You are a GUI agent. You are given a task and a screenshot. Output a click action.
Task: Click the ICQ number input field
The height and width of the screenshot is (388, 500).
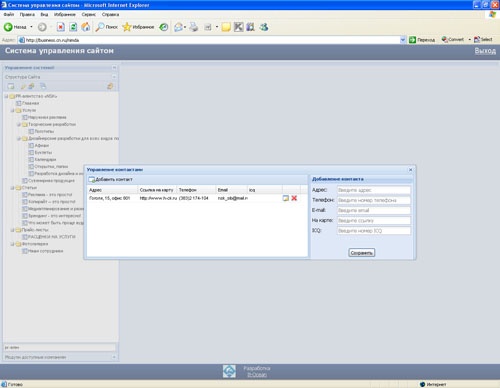pos(374,231)
